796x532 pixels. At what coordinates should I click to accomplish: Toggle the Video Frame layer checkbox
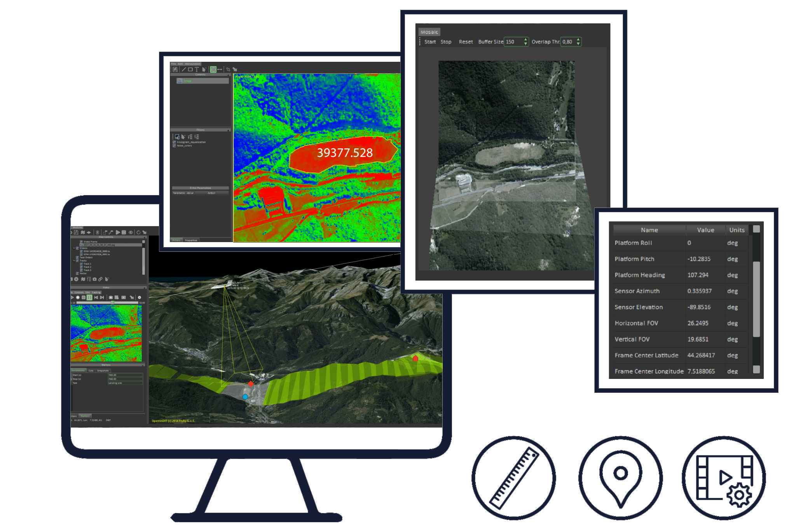point(81,242)
